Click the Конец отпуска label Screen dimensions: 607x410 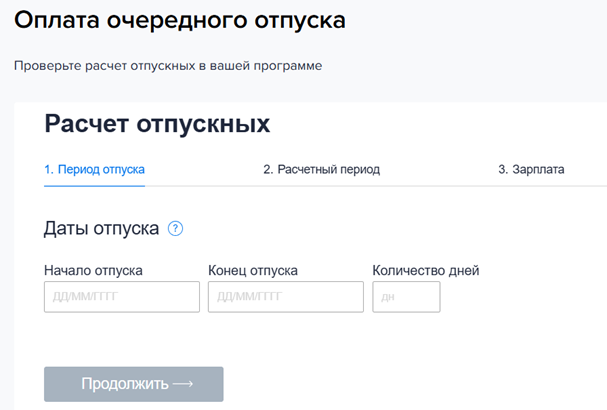253,270
